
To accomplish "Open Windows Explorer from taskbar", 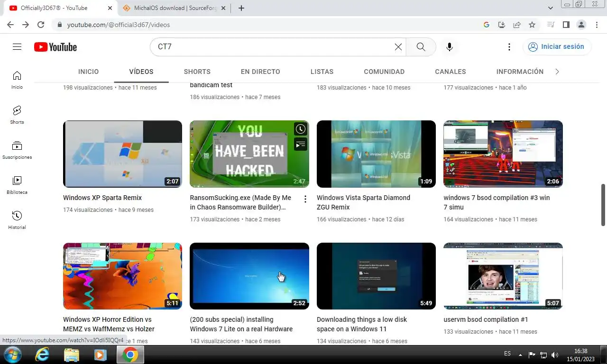I will pyautogui.click(x=72, y=355).
